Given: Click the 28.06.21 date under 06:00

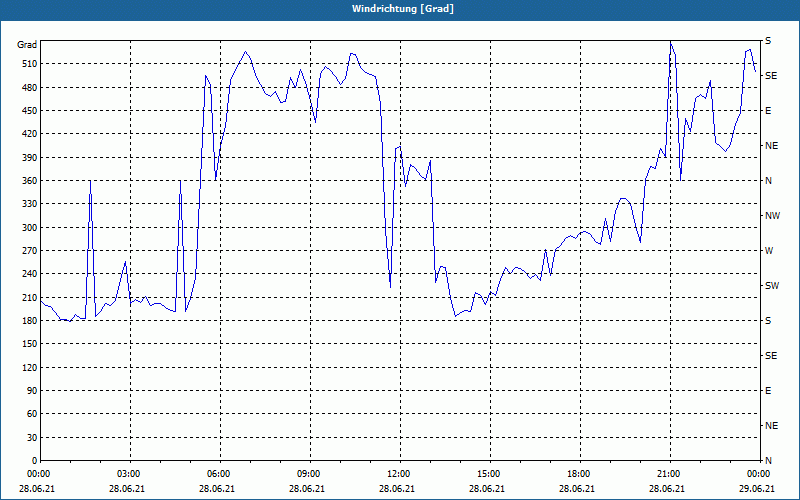Looking at the screenshot, I should 217,489.
